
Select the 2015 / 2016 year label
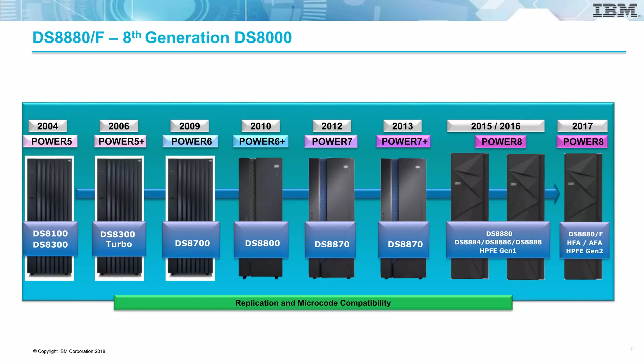496,126
